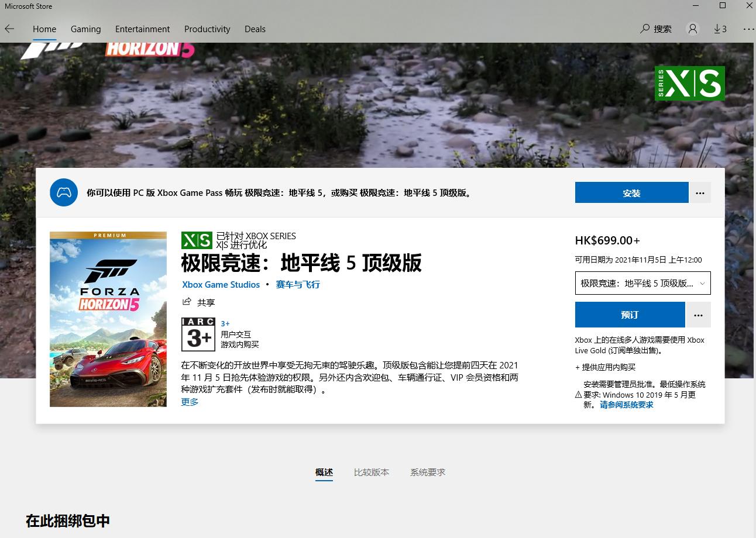Open the See more ellipsis in title bar
This screenshot has height=538, width=756.
pos(748,28)
